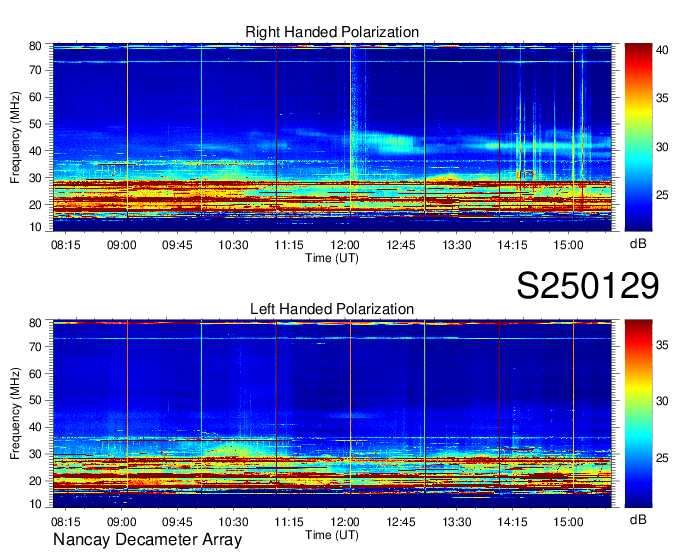The width and height of the screenshot is (680, 552).
Task: Click the 12:45 tick on Right Handed plot
Action: click(401, 245)
